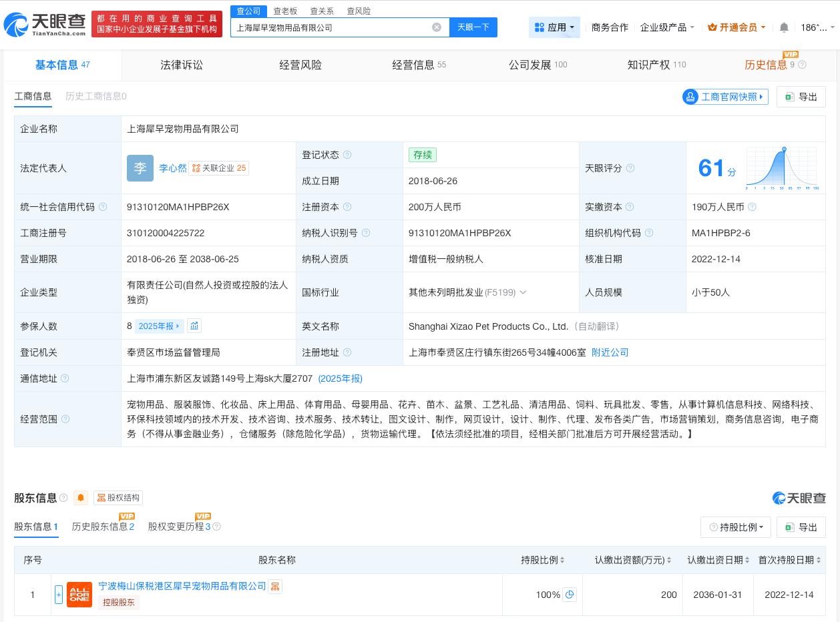Switch to 查关系 search tab
The width and height of the screenshot is (840, 622).
point(322,11)
